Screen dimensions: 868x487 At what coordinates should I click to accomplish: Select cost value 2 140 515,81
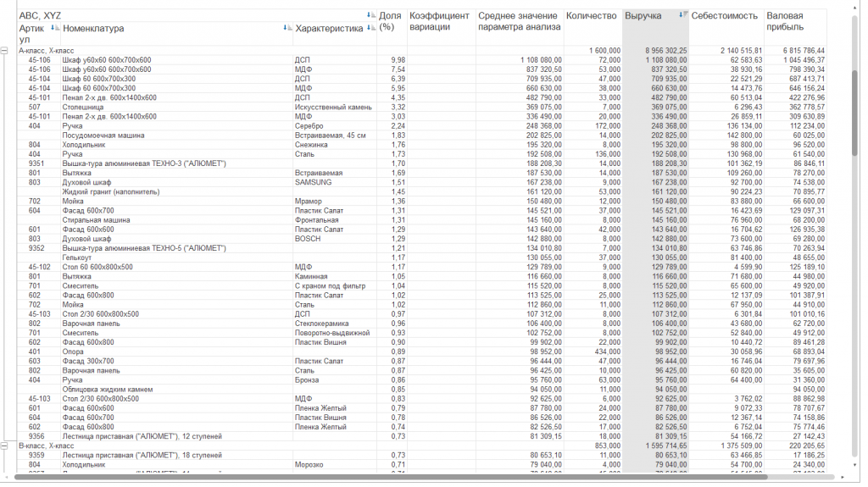741,50
